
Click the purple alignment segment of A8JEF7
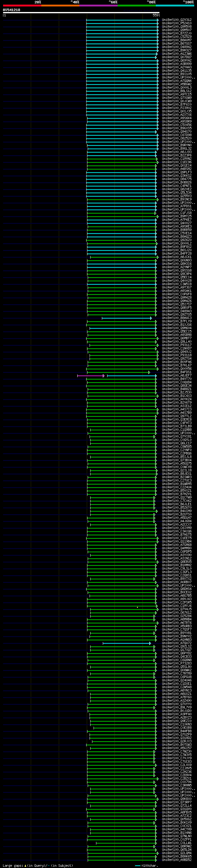point(91,376)
